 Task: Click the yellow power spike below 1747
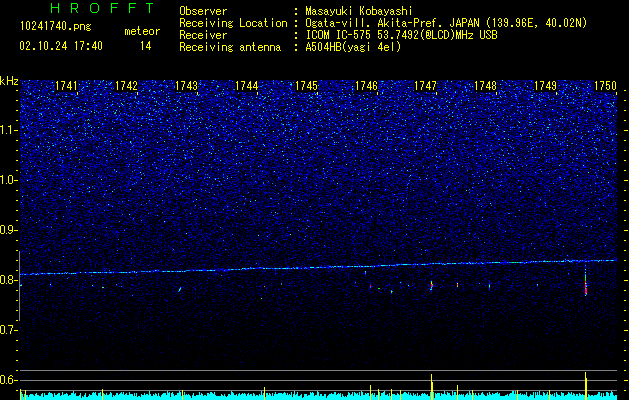point(432,387)
